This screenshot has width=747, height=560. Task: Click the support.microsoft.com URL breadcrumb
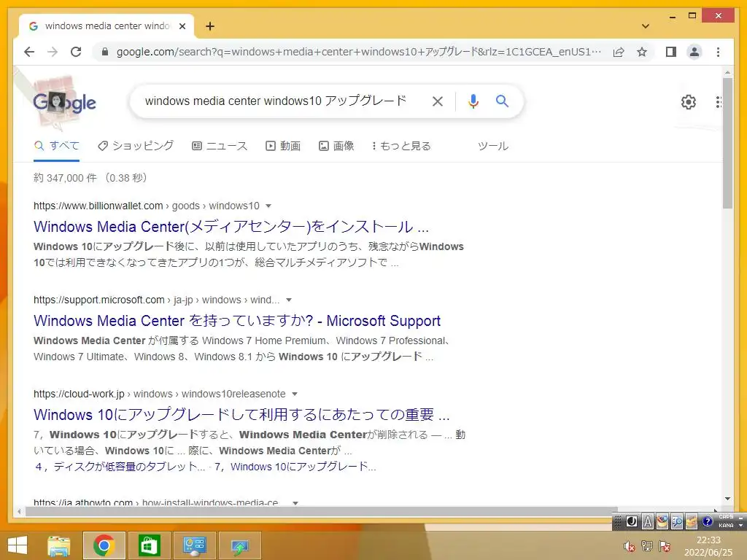click(156, 300)
